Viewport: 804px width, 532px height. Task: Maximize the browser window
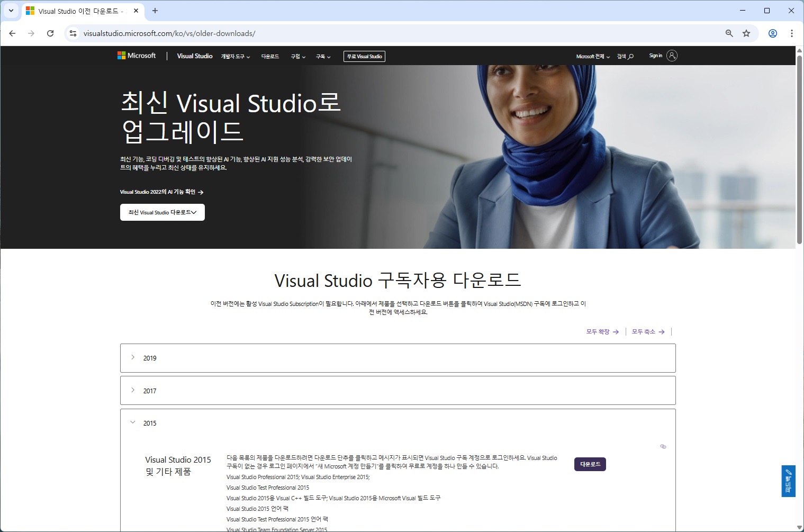pyautogui.click(x=767, y=11)
